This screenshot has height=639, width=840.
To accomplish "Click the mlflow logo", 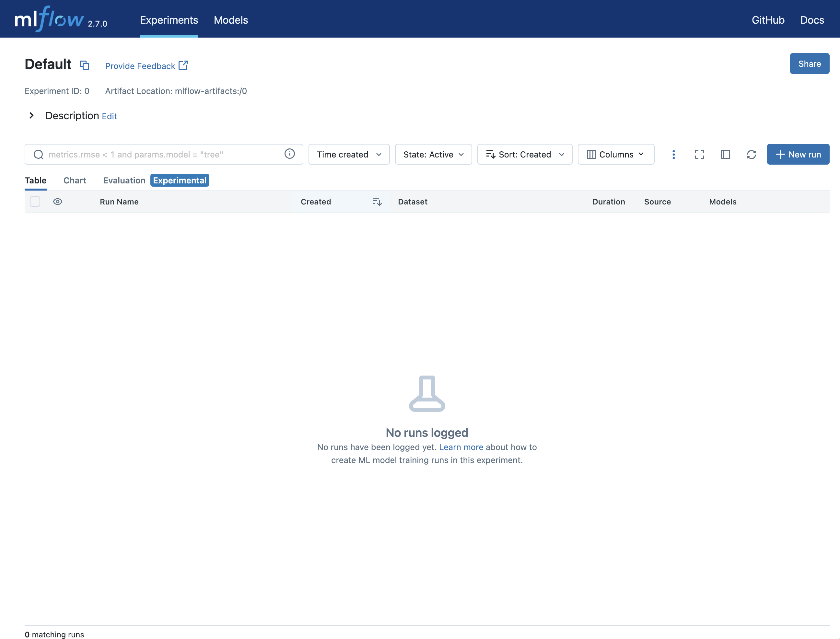I will 50,19.
